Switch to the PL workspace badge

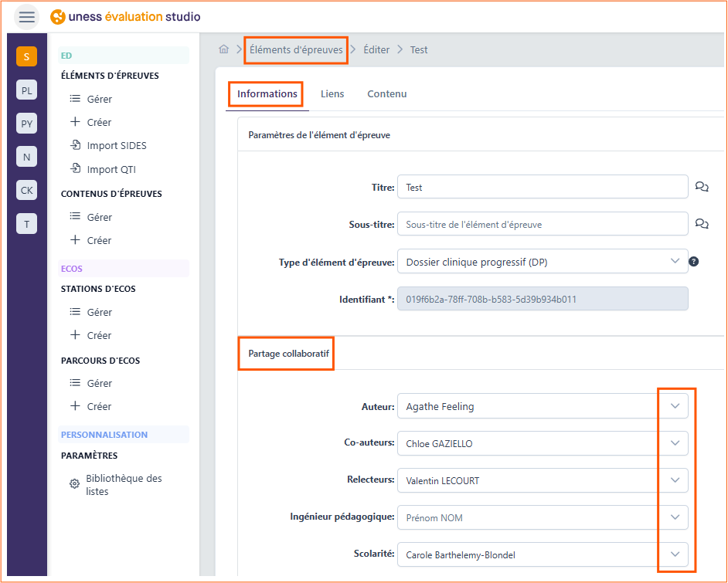click(x=26, y=90)
